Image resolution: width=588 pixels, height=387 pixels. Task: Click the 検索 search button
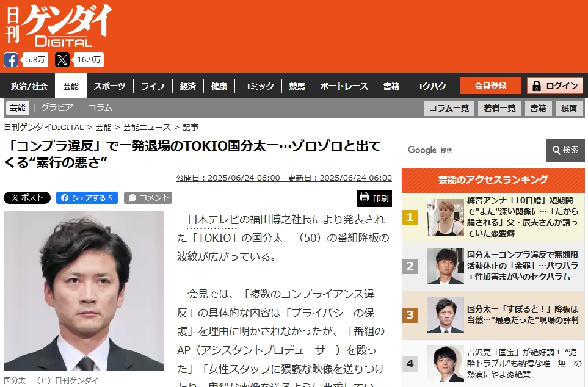tap(565, 150)
